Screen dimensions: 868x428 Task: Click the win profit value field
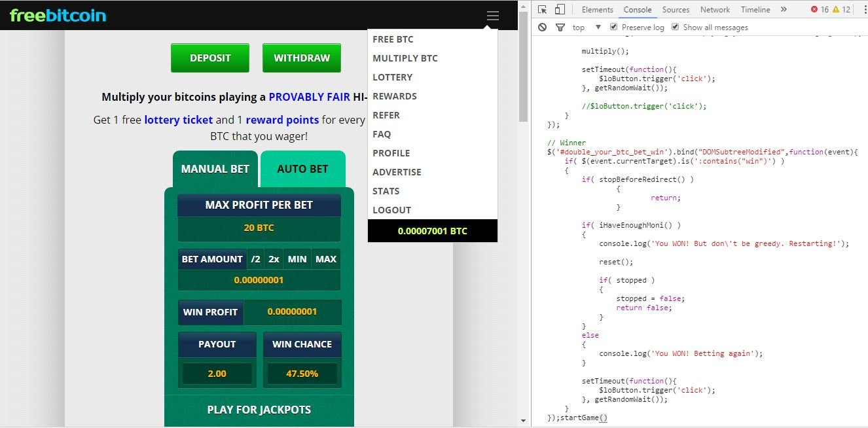292,312
